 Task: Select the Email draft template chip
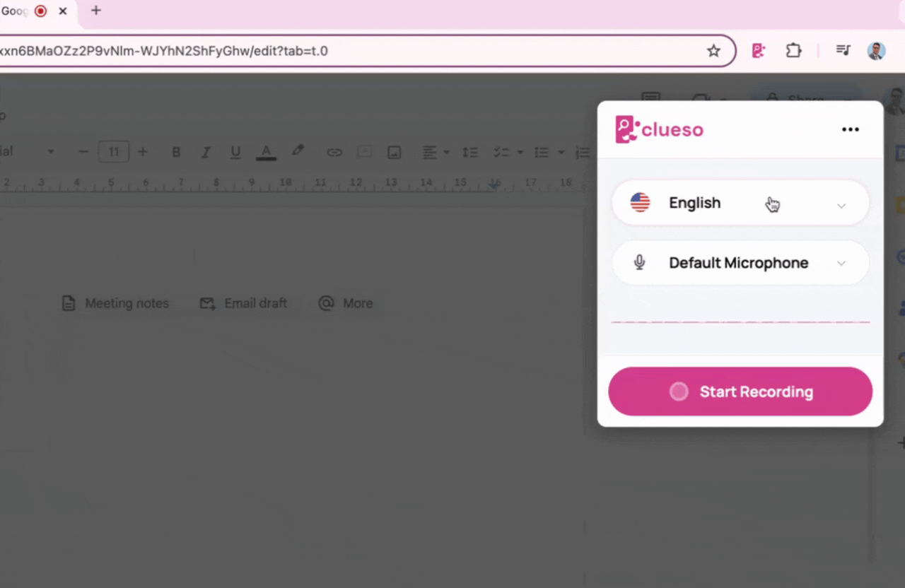pos(243,303)
